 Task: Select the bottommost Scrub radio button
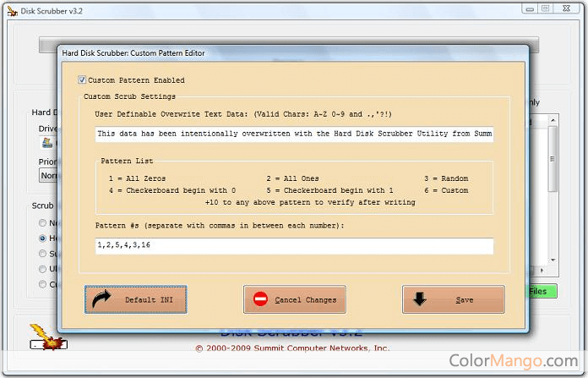tap(43, 284)
